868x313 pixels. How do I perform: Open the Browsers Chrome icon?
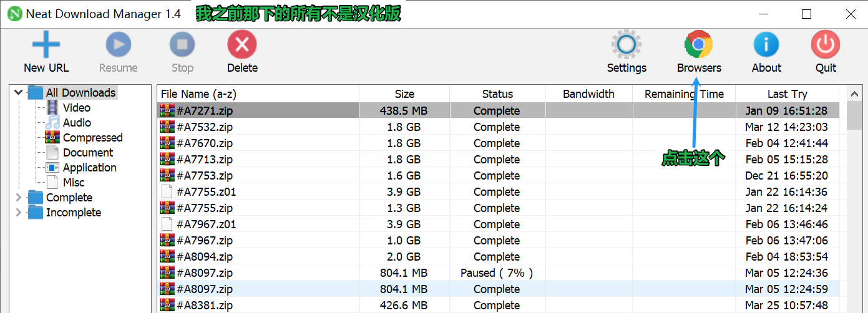[x=699, y=45]
